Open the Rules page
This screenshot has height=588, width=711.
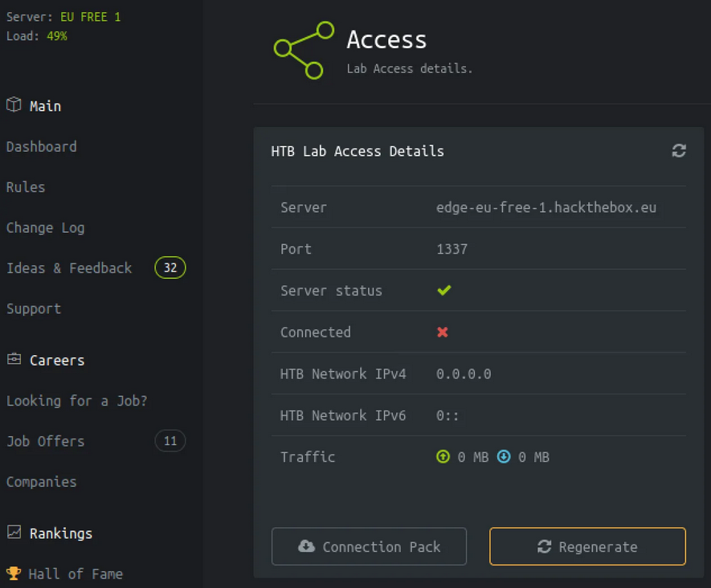(x=26, y=187)
